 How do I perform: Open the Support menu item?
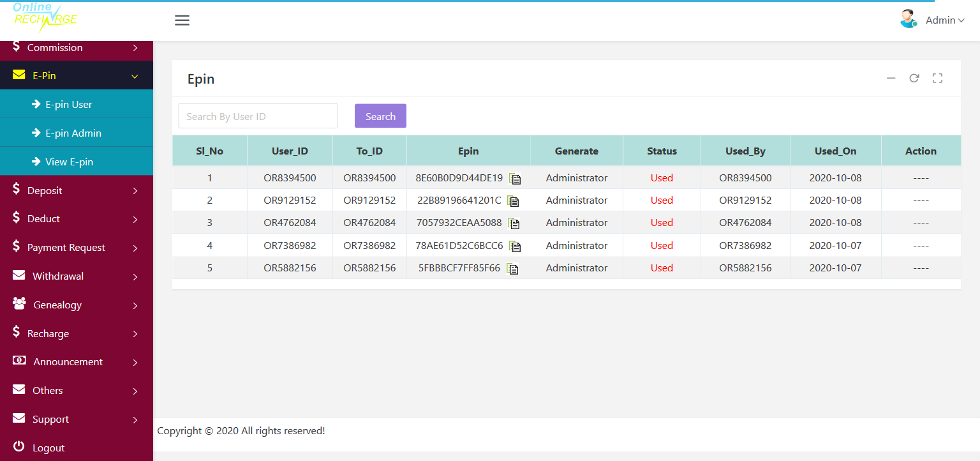pyautogui.click(x=77, y=419)
